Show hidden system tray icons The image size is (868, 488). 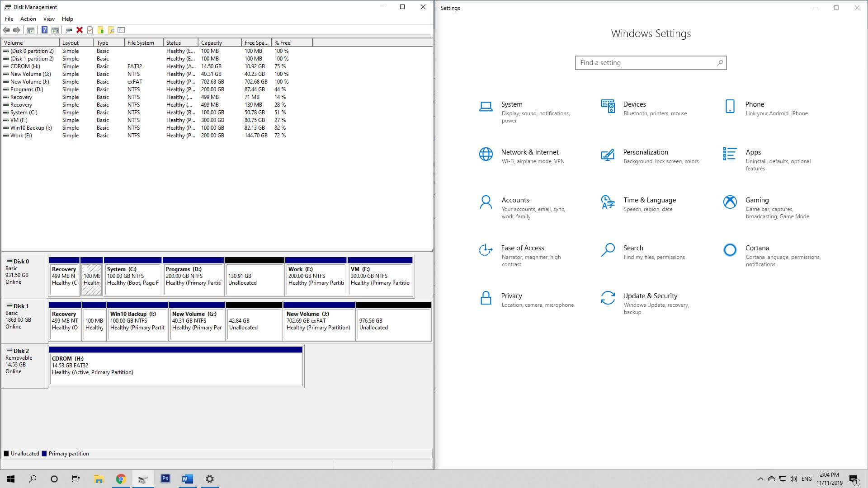pos(760,479)
